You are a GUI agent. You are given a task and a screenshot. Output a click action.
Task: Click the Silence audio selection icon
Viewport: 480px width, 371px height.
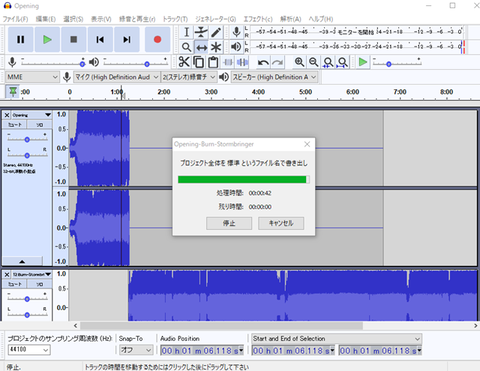[x=242, y=62]
